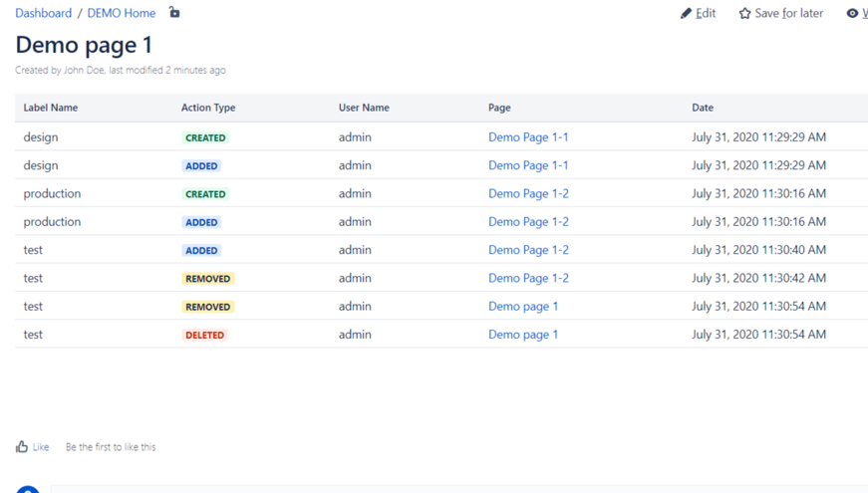Open Demo Page 1-1 in design CREATED row
This screenshot has height=493, width=868.
coord(528,137)
